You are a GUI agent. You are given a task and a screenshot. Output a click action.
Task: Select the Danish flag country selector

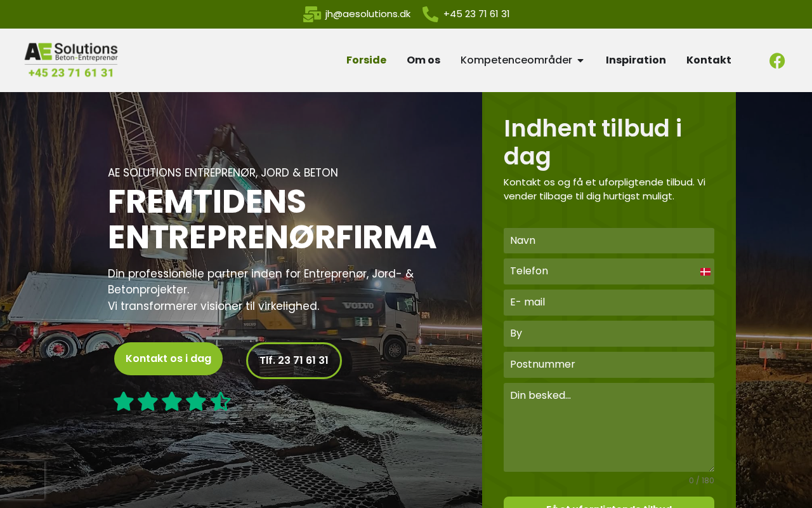click(x=705, y=272)
